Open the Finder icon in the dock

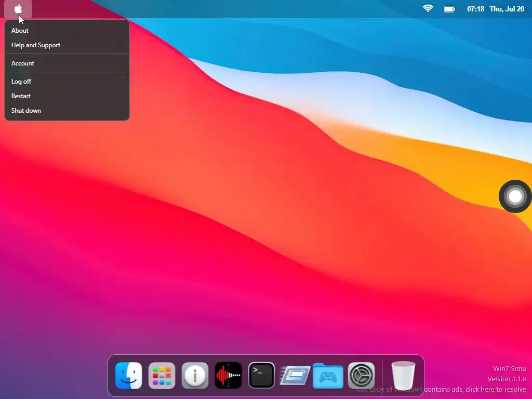pyautogui.click(x=129, y=376)
